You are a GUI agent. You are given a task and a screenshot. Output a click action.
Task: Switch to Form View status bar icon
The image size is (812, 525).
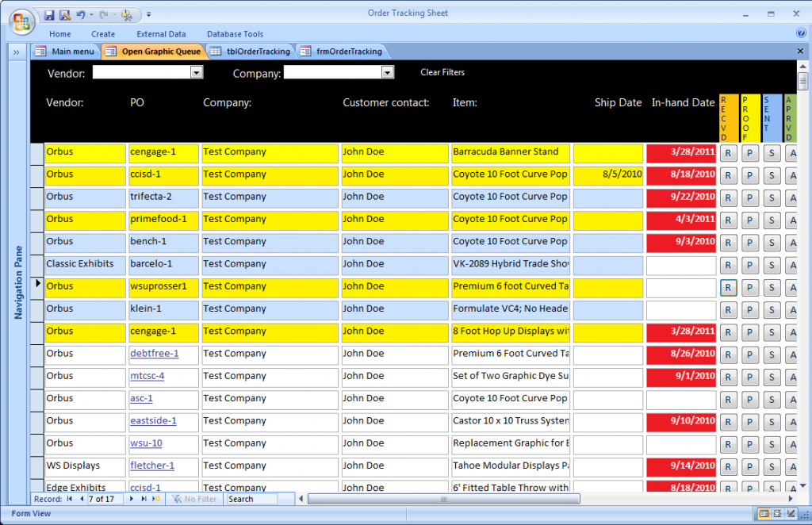[x=764, y=514]
